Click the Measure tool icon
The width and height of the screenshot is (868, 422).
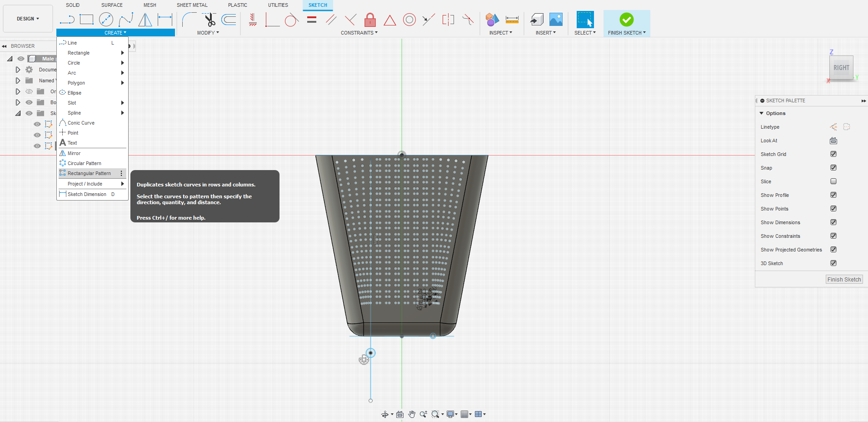point(512,20)
